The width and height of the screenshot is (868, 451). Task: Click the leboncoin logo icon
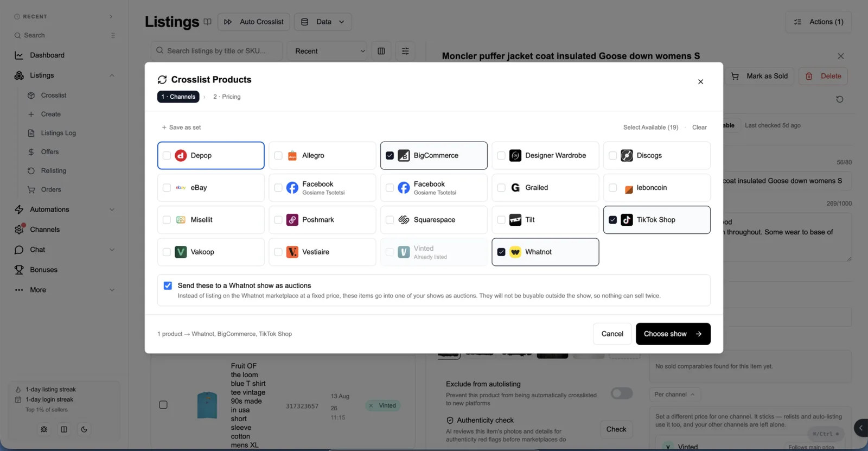click(x=629, y=189)
